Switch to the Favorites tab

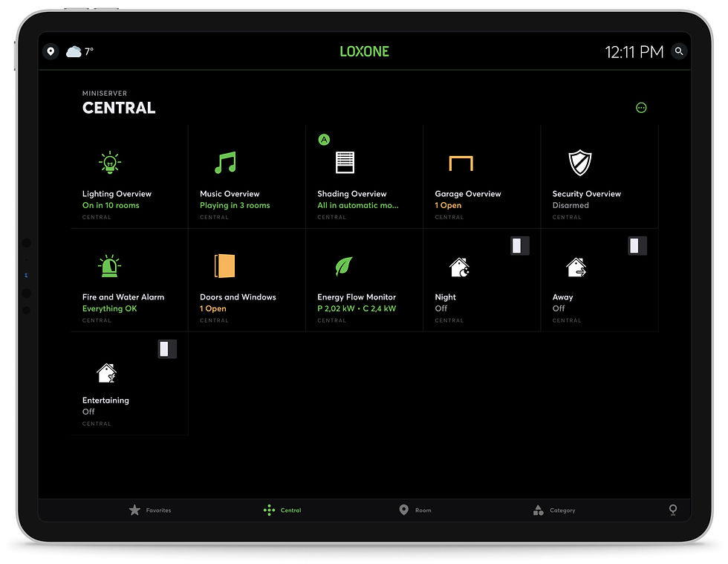150,510
